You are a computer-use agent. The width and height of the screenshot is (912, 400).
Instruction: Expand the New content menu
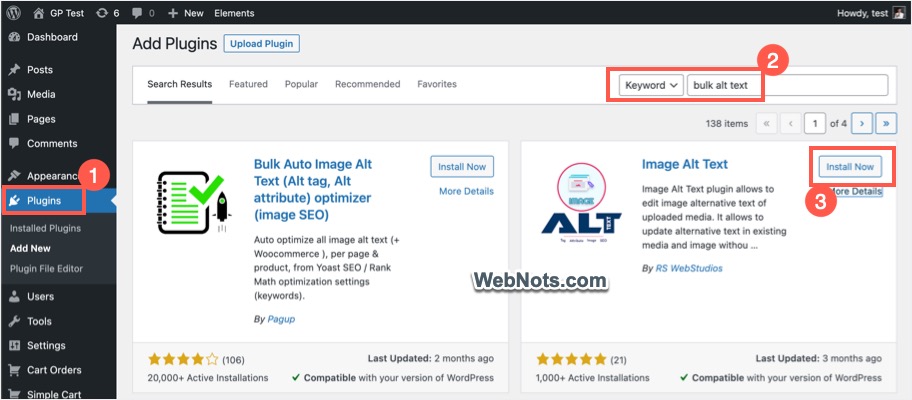tap(186, 13)
